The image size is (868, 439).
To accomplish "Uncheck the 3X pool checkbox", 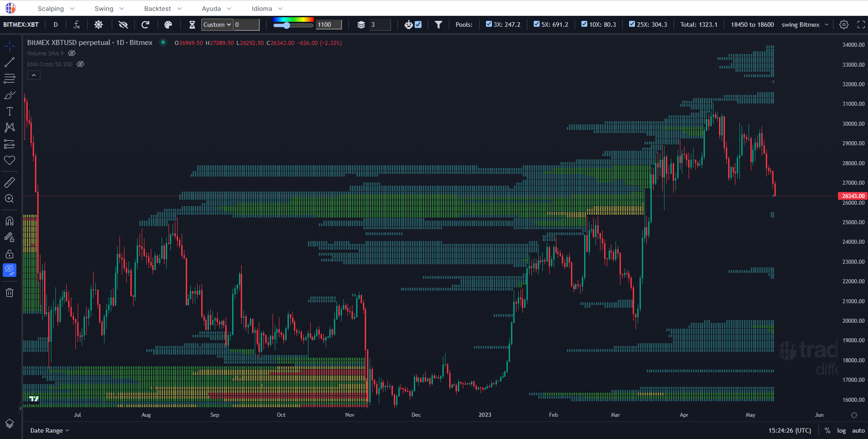I will pyautogui.click(x=489, y=24).
